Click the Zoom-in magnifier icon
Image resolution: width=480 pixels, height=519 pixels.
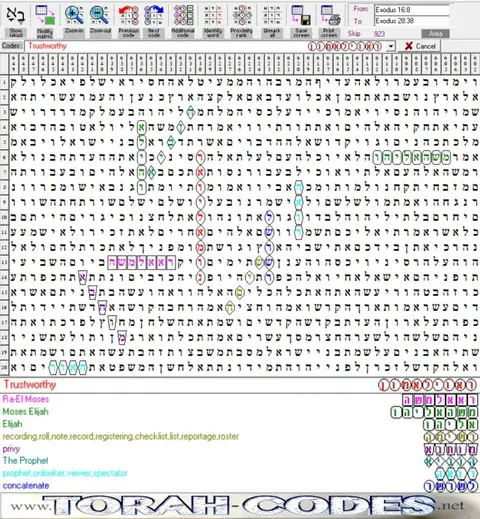[x=74, y=15]
